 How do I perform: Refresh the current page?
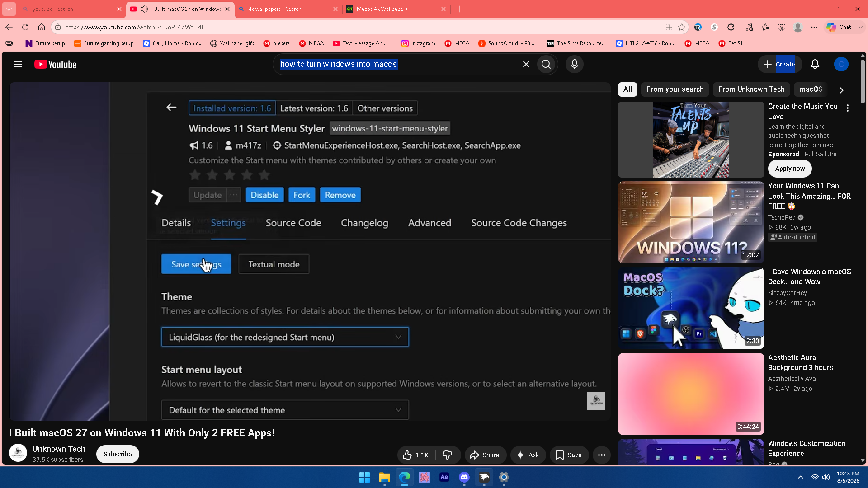click(25, 27)
